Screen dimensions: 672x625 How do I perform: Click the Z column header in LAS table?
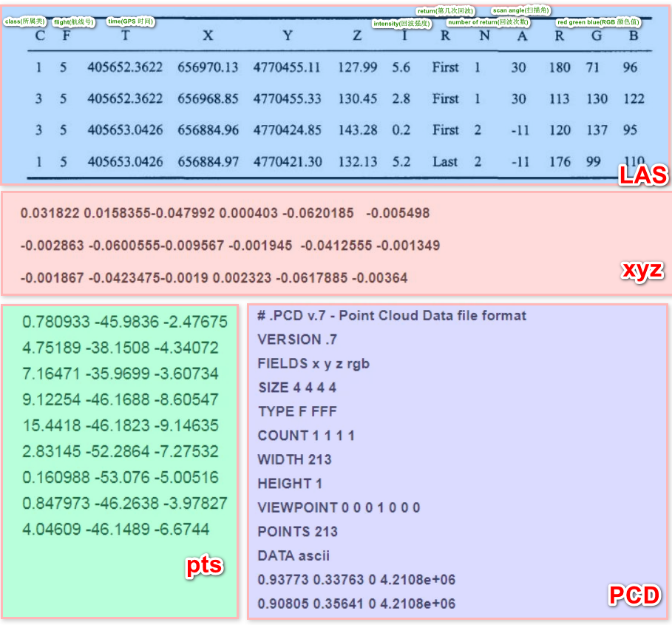[357, 36]
